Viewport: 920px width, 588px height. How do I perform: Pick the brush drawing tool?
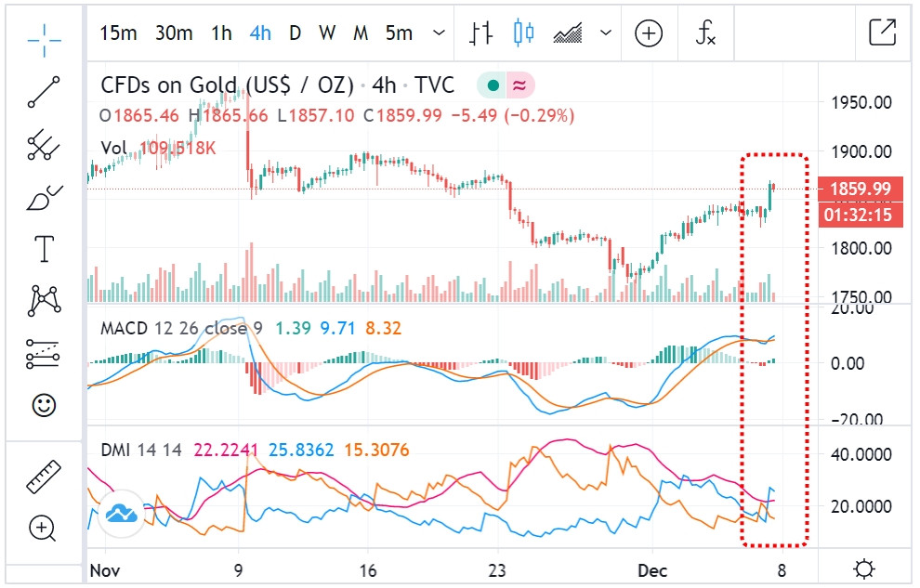(x=44, y=197)
